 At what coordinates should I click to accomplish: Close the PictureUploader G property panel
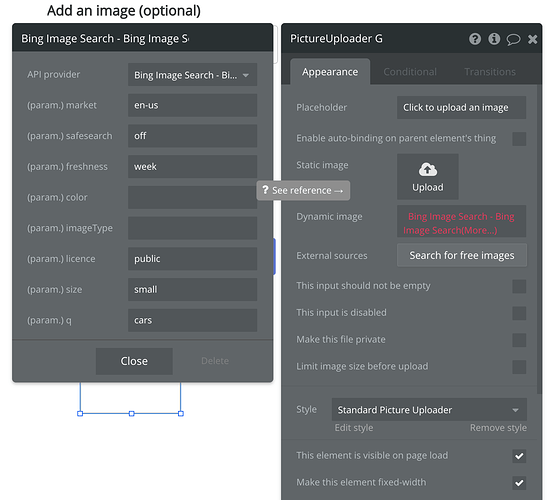coord(532,39)
